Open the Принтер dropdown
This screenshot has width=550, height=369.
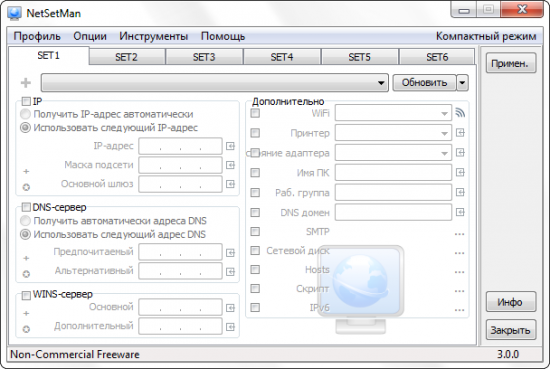[393, 133]
